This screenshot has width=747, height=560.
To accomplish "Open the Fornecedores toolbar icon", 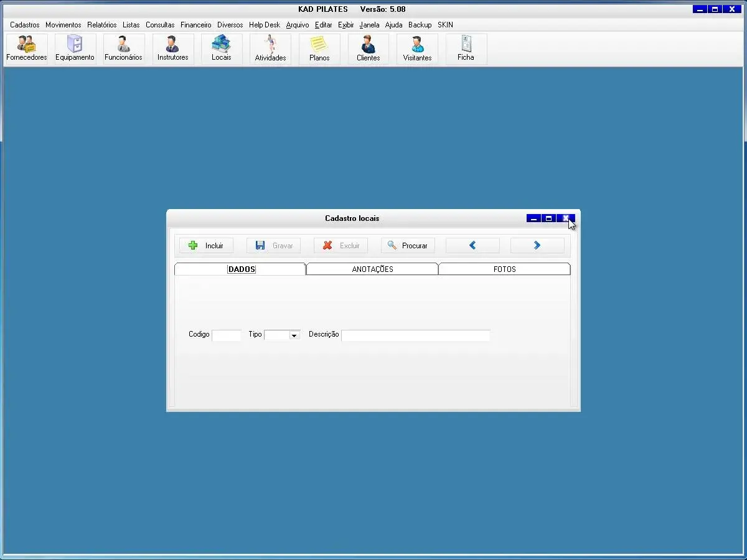I will (x=27, y=49).
